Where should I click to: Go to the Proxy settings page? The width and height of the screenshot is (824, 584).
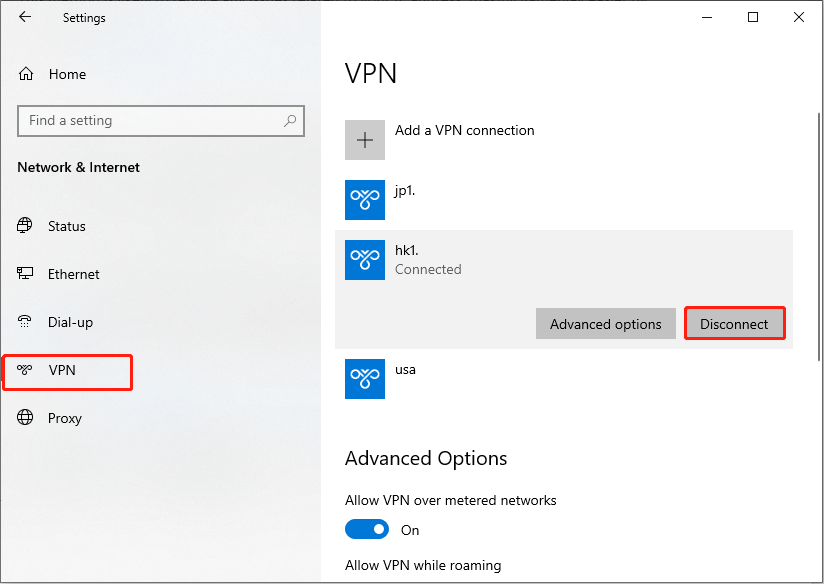pyautogui.click(x=64, y=418)
